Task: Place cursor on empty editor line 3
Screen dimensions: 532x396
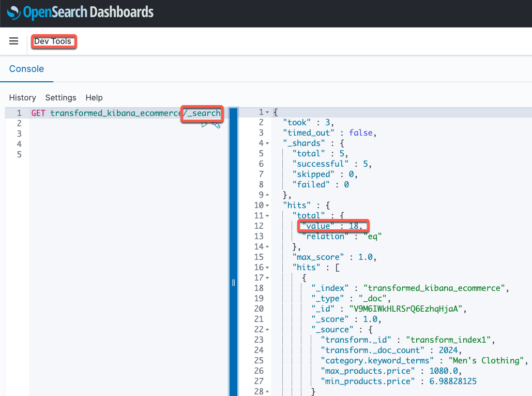Action: [129, 134]
